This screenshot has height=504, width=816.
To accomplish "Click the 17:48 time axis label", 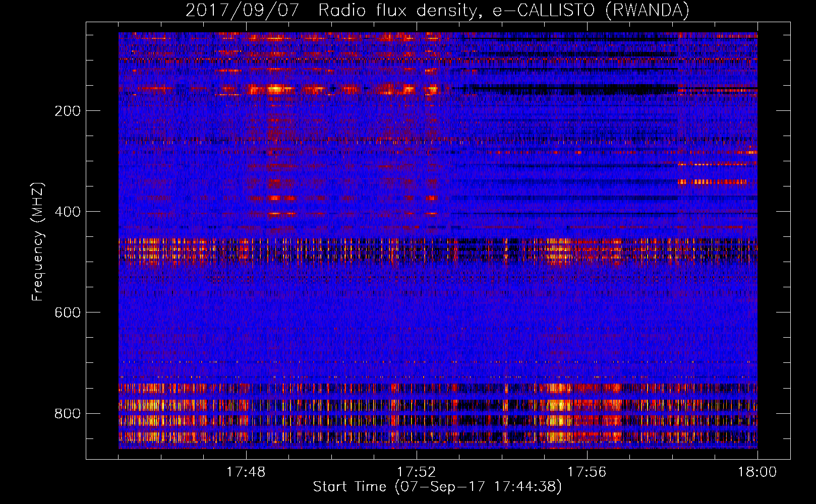I will (x=246, y=472).
